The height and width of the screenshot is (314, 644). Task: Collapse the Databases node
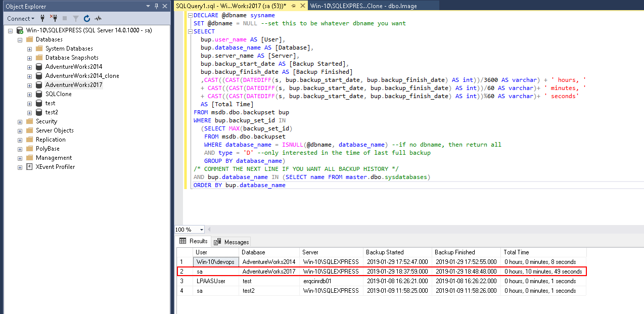[20, 39]
